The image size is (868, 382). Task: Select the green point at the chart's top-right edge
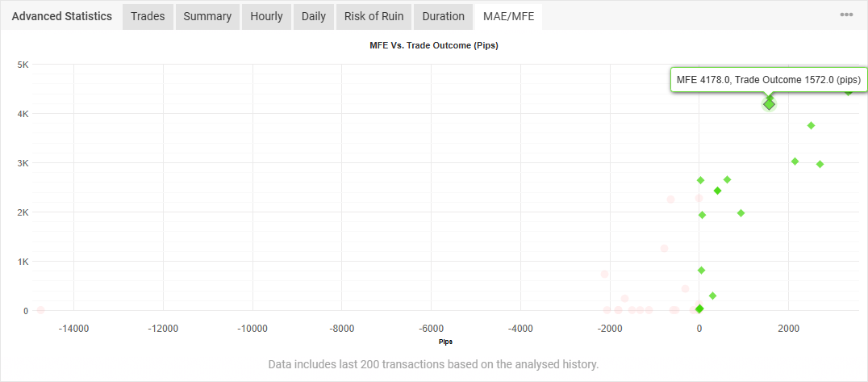coord(848,91)
